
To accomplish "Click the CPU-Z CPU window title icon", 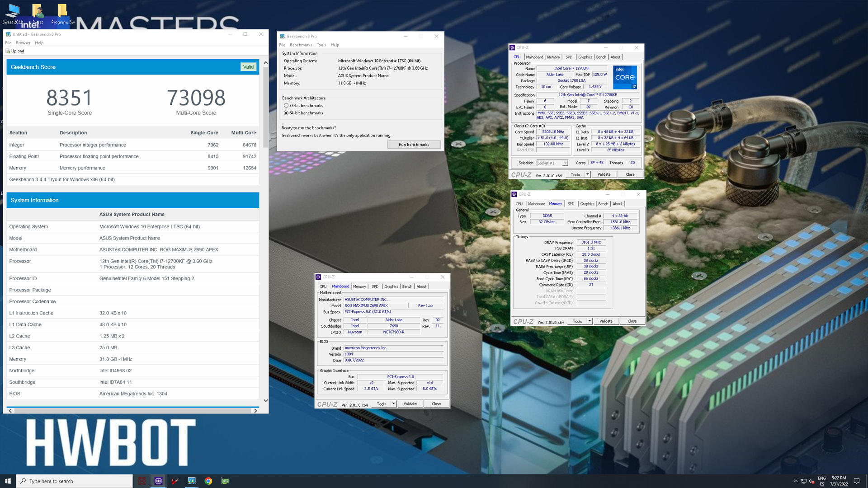I will point(512,47).
